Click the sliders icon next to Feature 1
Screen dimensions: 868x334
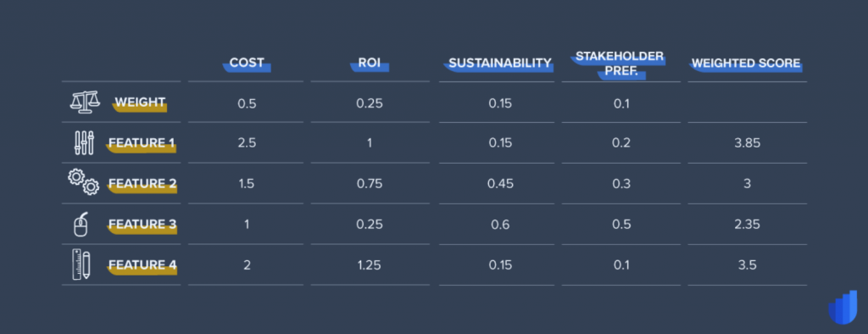click(x=84, y=143)
